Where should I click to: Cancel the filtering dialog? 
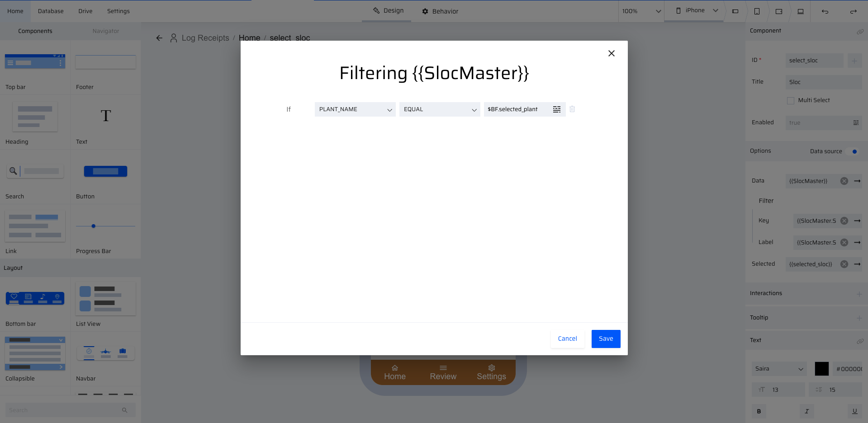(x=567, y=339)
